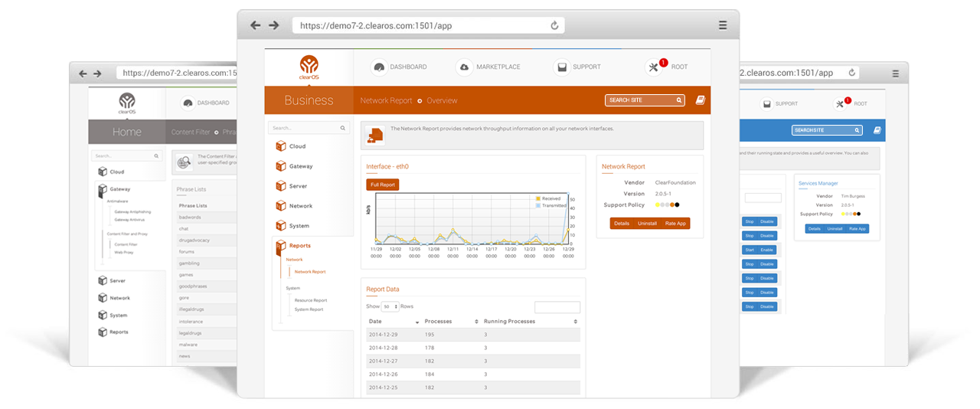Click the clearOS logo in the orange window
The width and height of the screenshot is (980, 409).
coord(309,67)
